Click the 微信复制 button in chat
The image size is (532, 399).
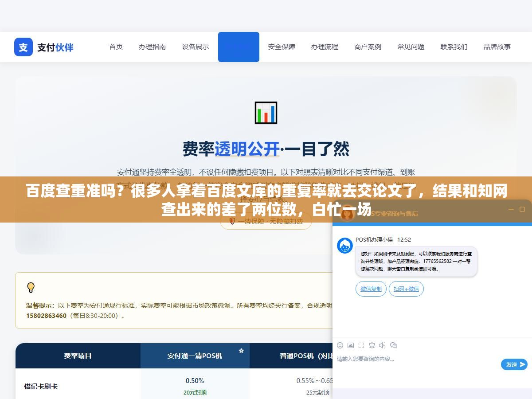pos(371,289)
